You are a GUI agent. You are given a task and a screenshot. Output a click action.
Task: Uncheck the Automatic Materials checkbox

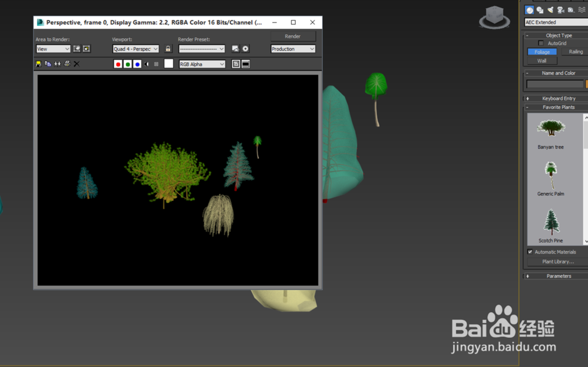[530, 252]
